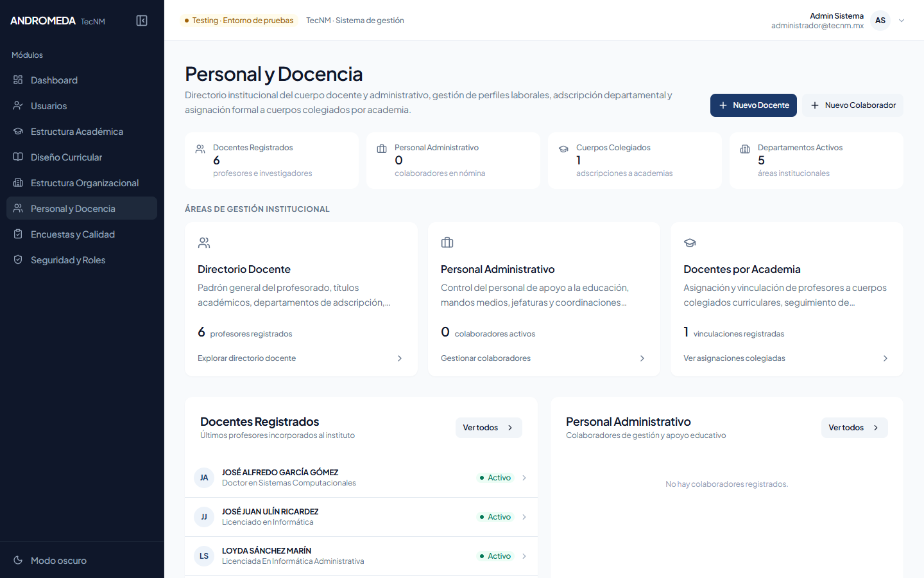Click the Dashboard grid icon
This screenshot has width=924, height=578.
click(x=18, y=80)
